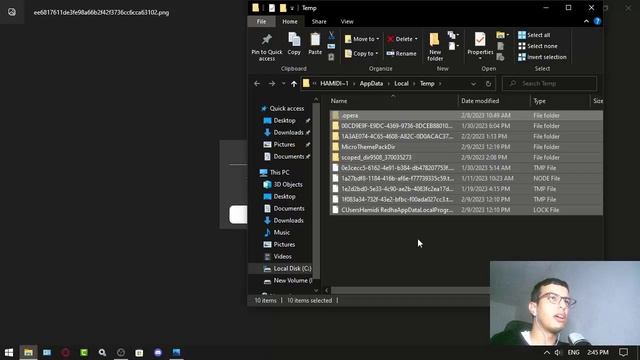Image resolution: width=640 pixels, height=360 pixels.
Task: Click HAMIDI~1 in the address path
Action: pyautogui.click(x=334, y=84)
